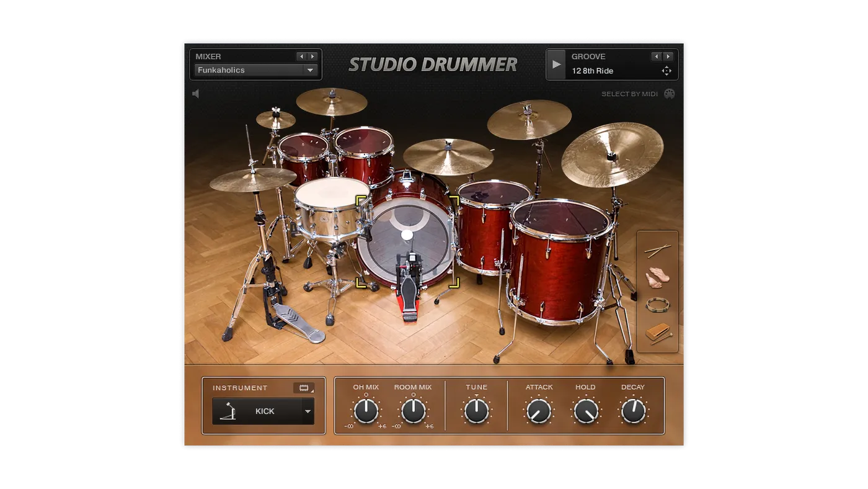Adjust the HOLD knob
868x489 pixels.
[x=586, y=411]
